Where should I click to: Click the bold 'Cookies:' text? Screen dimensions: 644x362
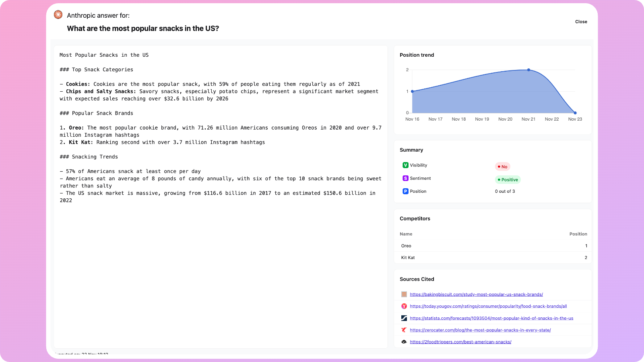coord(78,84)
